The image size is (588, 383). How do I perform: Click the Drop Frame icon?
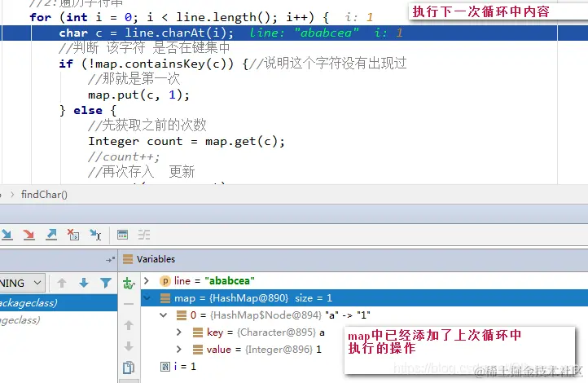73,235
